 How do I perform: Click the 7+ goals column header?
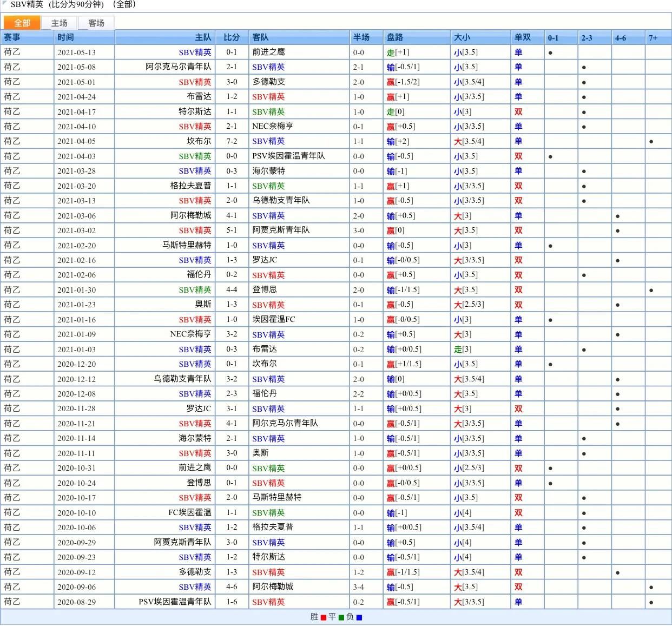click(x=653, y=38)
